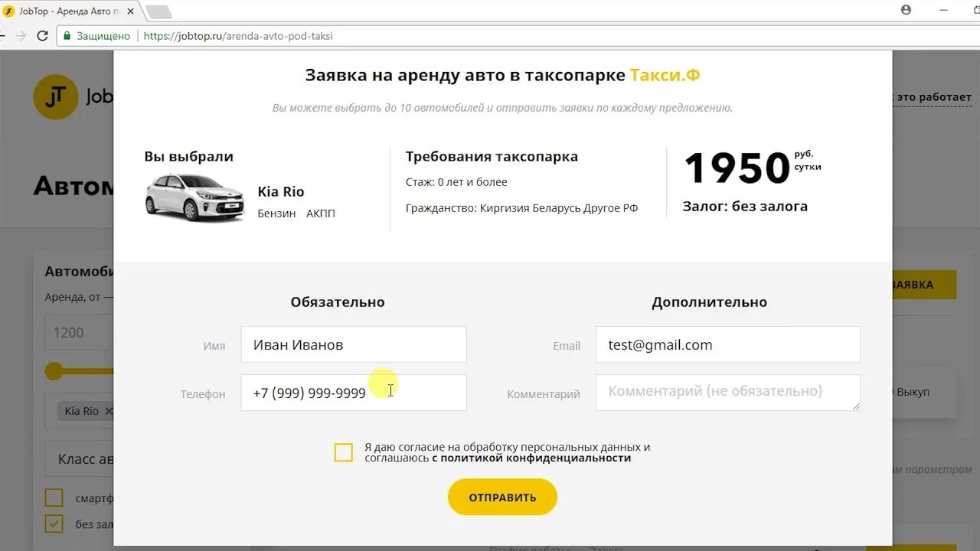The height and width of the screenshot is (551, 980).
Task: Click the JobTop logo behind the dialog
Action: pos(73,97)
